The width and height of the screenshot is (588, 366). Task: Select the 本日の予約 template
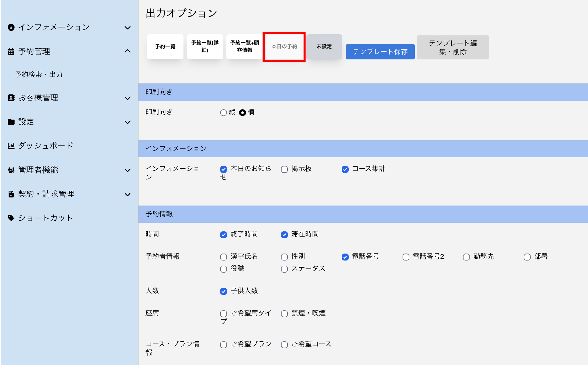pos(284,46)
